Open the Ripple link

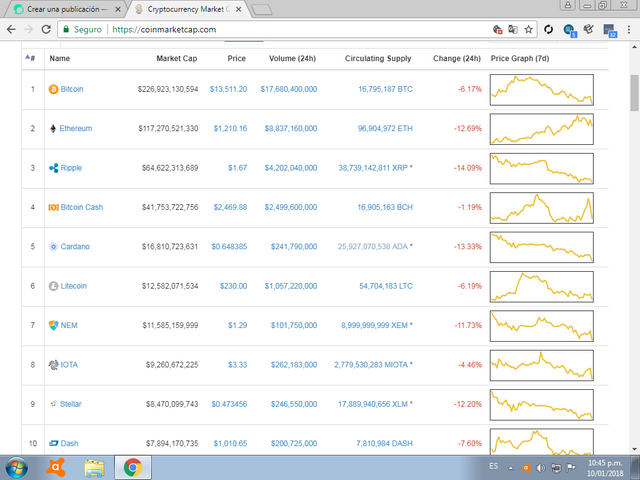pos(71,168)
